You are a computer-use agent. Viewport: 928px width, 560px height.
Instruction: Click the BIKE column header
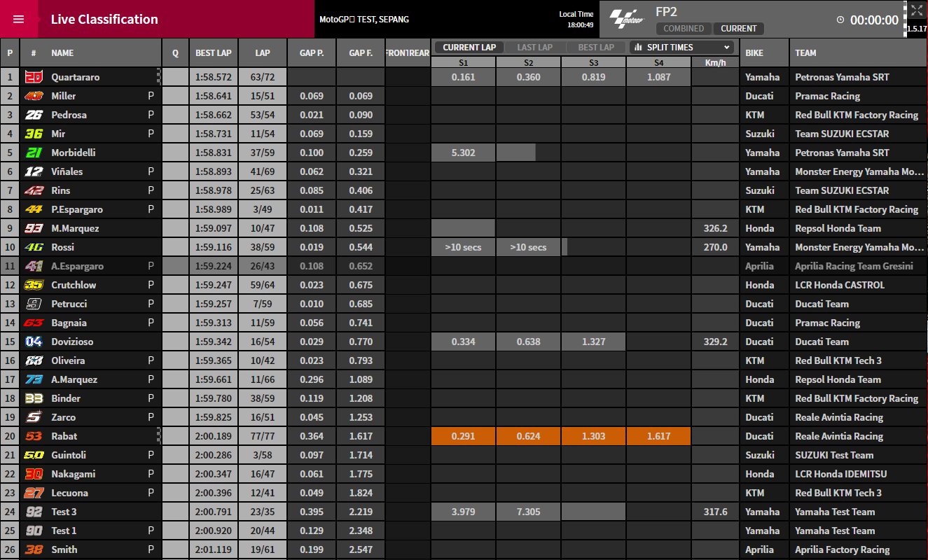point(765,52)
